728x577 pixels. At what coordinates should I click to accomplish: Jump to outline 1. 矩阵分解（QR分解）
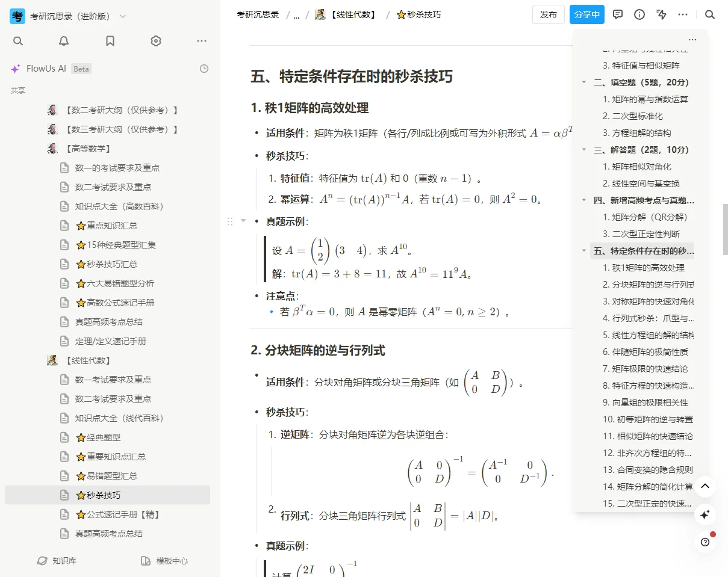645,217
